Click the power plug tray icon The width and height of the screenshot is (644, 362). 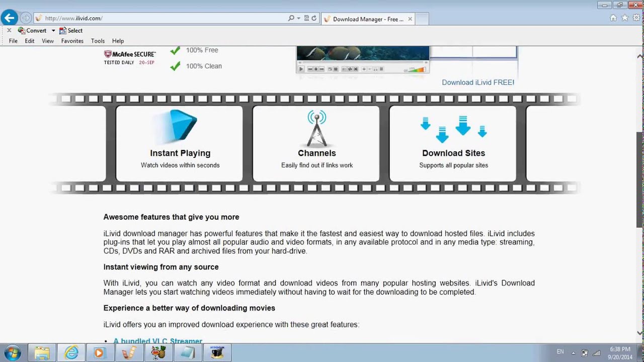click(x=585, y=353)
